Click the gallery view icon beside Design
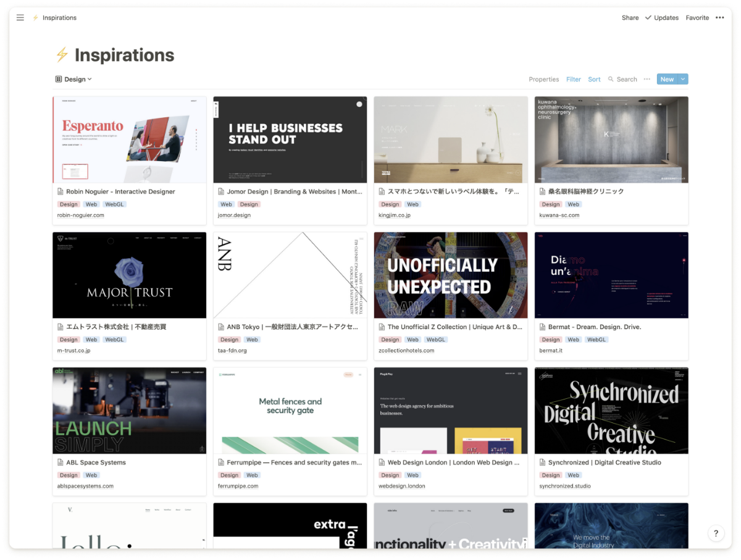Viewport: 741px width, 560px height. 59,79
